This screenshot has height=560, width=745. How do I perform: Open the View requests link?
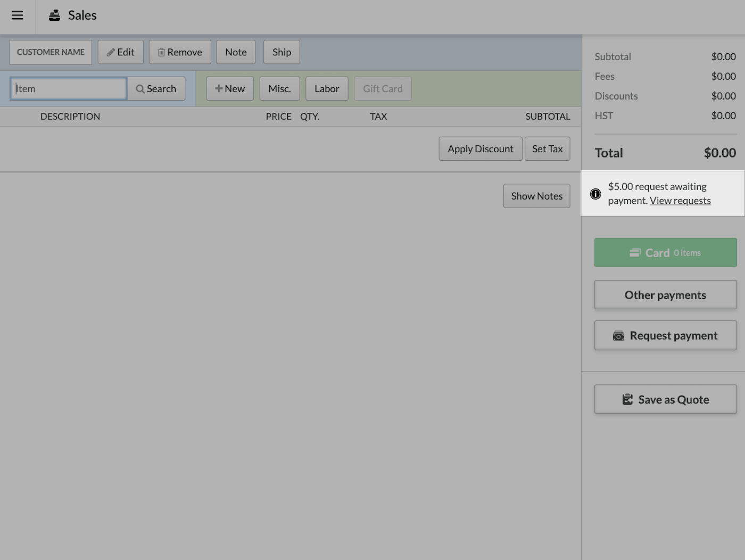(680, 200)
